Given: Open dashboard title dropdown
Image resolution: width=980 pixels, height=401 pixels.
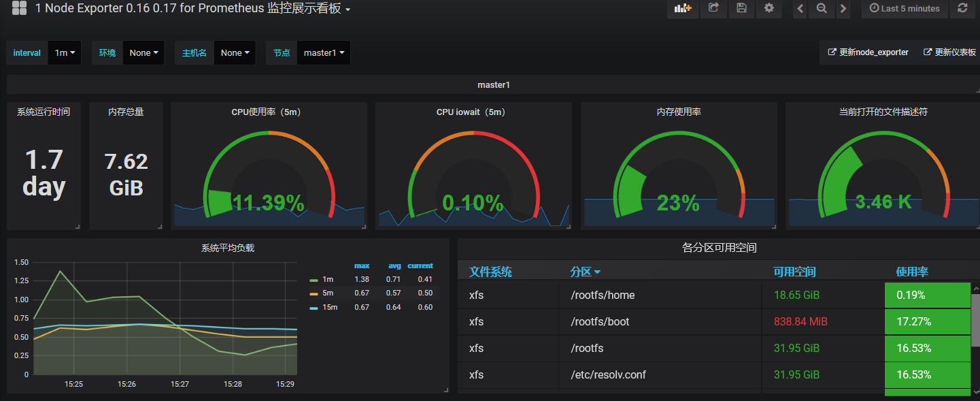Looking at the screenshot, I should click(192, 9).
